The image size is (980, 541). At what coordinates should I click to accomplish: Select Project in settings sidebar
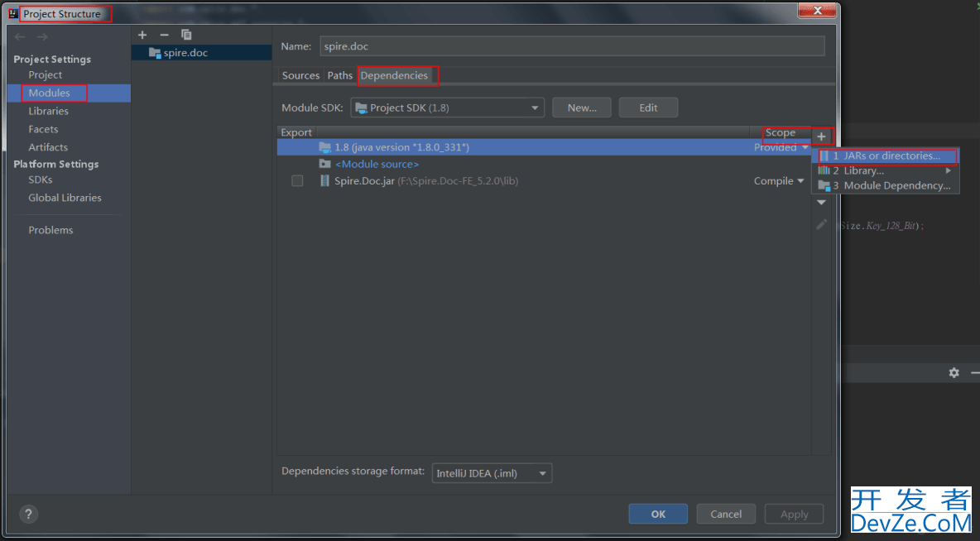click(45, 74)
